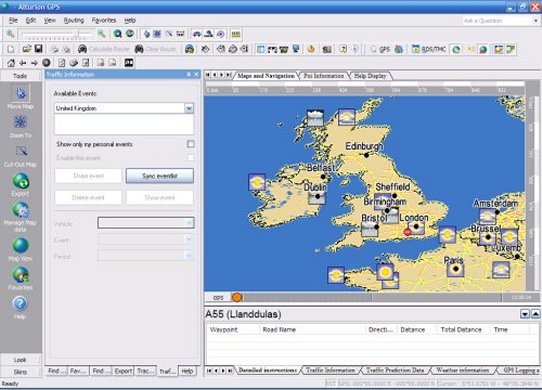
Task: Click the Ask a Question input field
Action: click(x=497, y=21)
